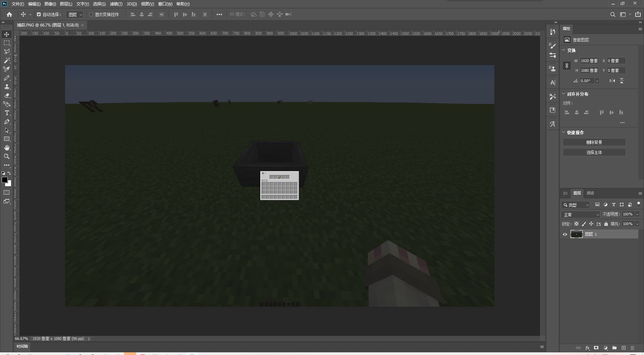Switch to the 通道 tab
644x355 pixels.
click(x=590, y=193)
